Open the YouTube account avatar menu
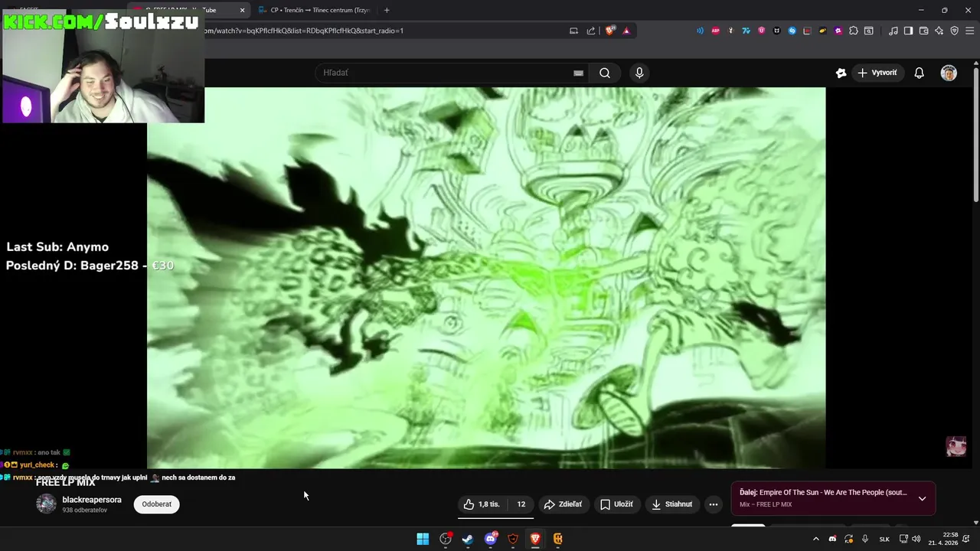Image resolution: width=980 pixels, height=551 pixels. click(949, 73)
